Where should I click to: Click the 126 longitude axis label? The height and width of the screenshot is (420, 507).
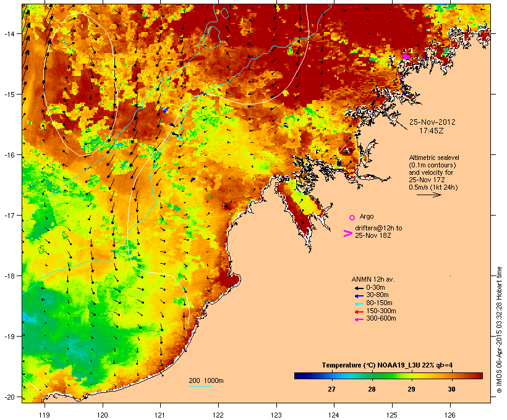point(449,415)
